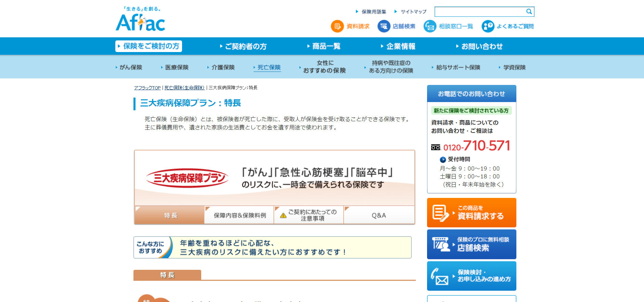Image resolution: width=644 pixels, height=302 pixels.
Task: Click the orange 資料請求 document icon
Action: pos(337,26)
